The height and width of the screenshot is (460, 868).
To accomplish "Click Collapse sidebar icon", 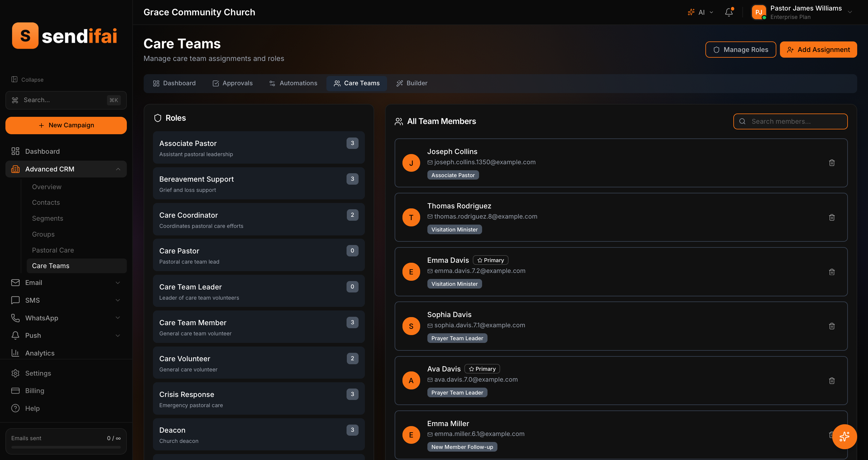I will point(14,80).
